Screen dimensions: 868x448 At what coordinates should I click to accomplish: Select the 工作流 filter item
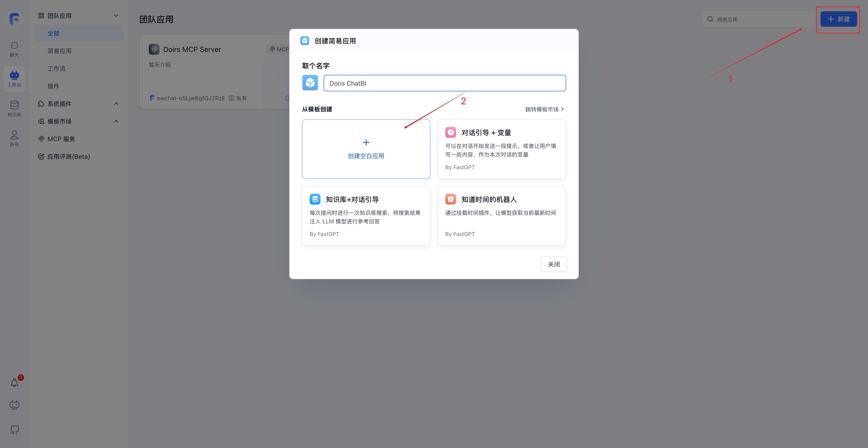(78, 68)
